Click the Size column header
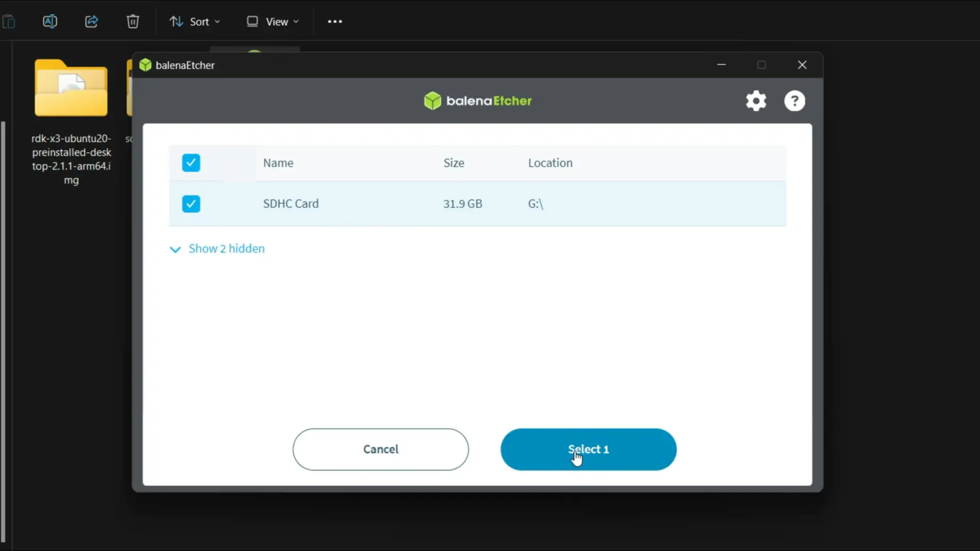The width and height of the screenshot is (980, 551). pos(454,163)
